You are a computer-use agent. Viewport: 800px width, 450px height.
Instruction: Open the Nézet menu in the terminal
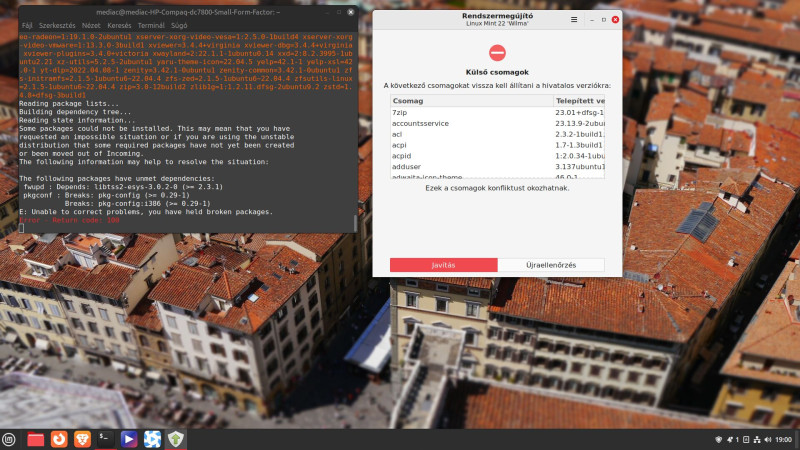[91, 26]
